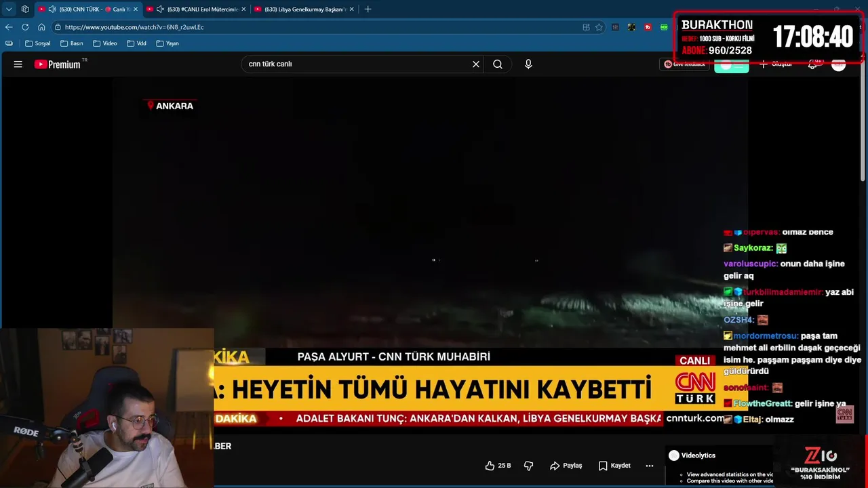Open the red round extension icon

click(x=648, y=27)
